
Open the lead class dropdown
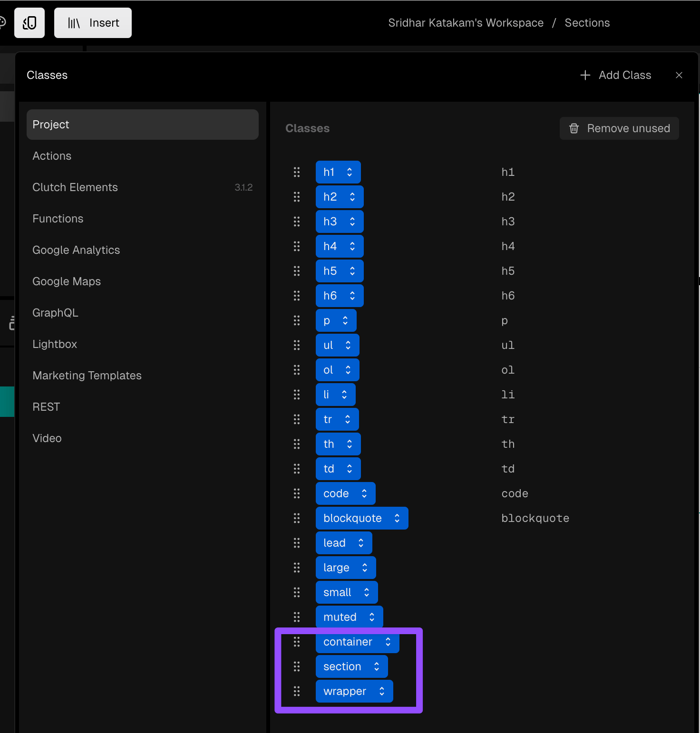(x=344, y=543)
